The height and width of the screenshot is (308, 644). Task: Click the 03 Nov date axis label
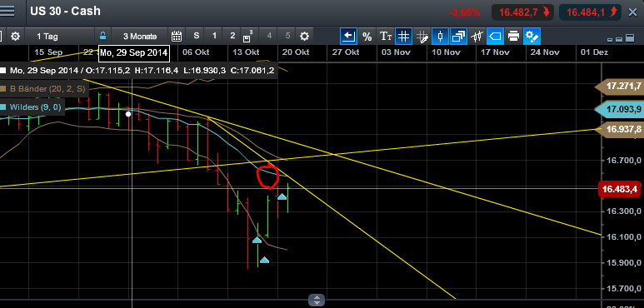pos(395,52)
